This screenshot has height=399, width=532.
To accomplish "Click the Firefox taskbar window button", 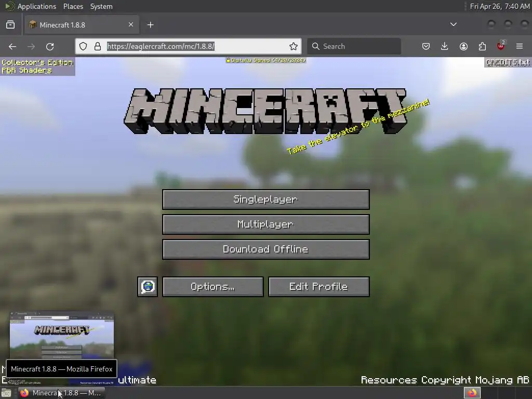I will click(61, 393).
